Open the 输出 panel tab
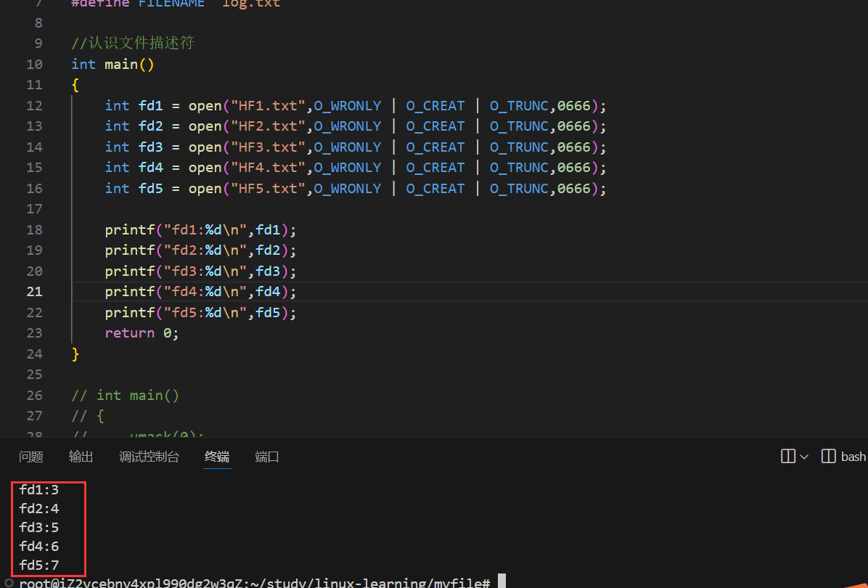The image size is (868, 588). pos(81,457)
